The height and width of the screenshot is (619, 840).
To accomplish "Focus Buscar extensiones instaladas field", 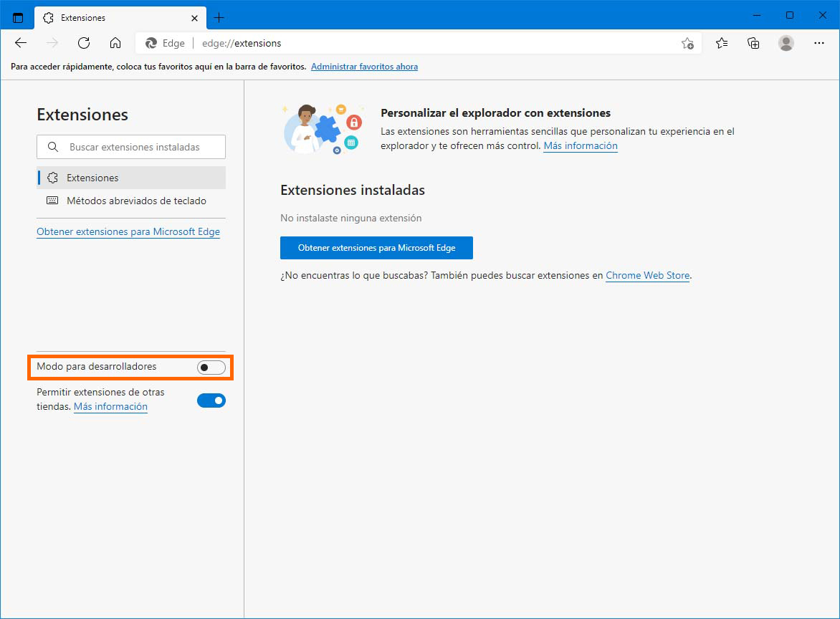I will point(131,147).
